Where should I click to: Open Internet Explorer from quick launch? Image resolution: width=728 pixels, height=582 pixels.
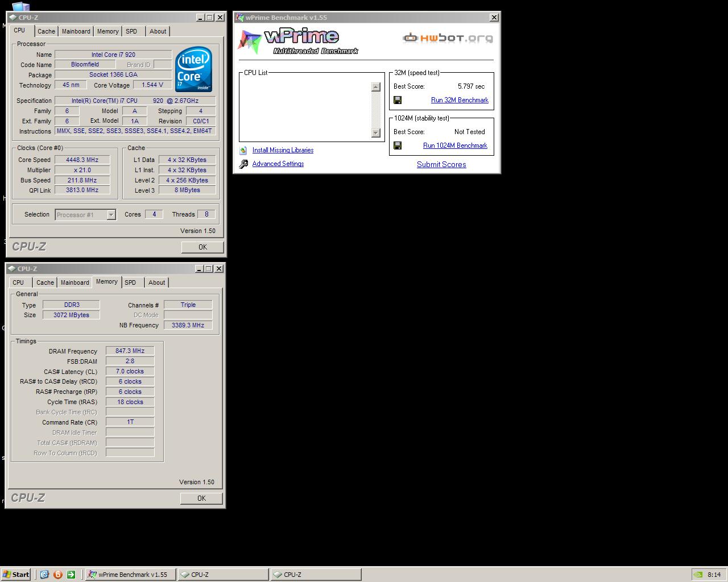pyautogui.click(x=44, y=574)
